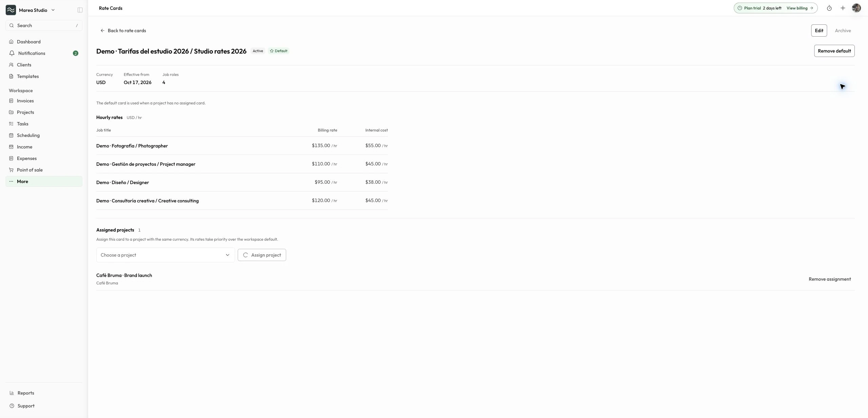Click the Active status badge

point(258,51)
